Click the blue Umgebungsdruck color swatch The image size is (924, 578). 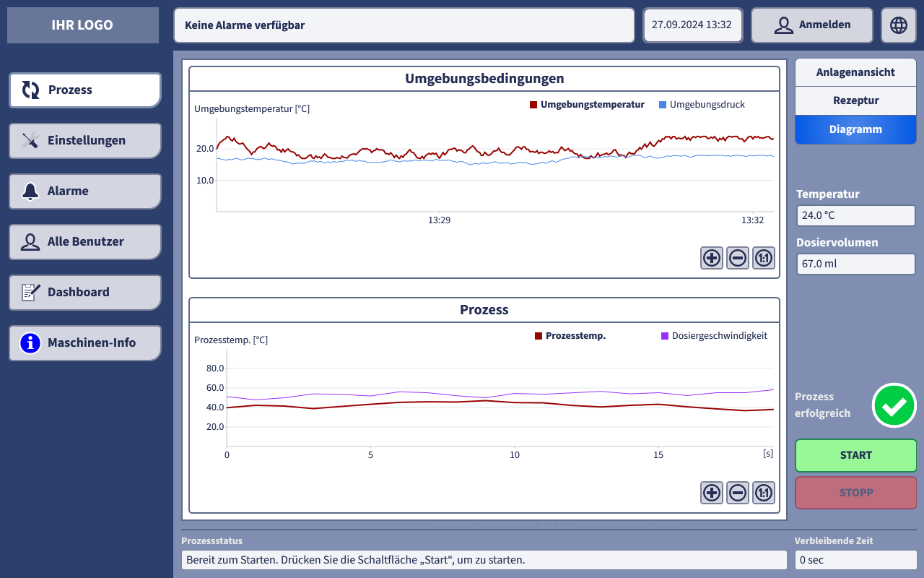663,105
